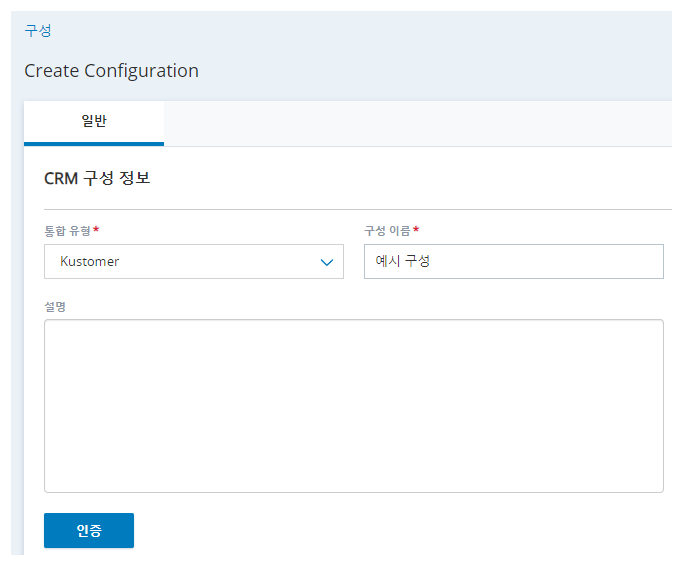
Task: Switch to the 일반 tab
Action: pyautogui.click(x=94, y=123)
